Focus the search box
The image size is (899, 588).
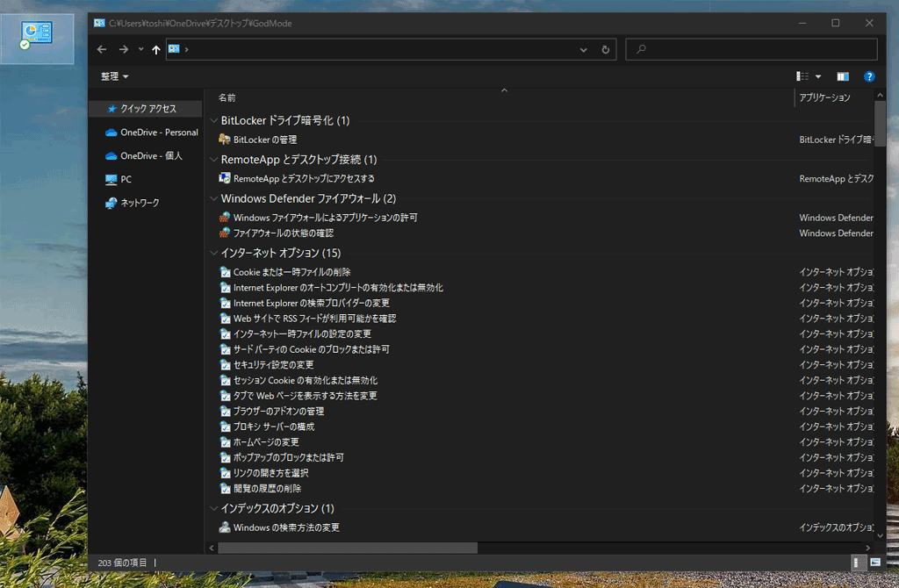point(752,49)
